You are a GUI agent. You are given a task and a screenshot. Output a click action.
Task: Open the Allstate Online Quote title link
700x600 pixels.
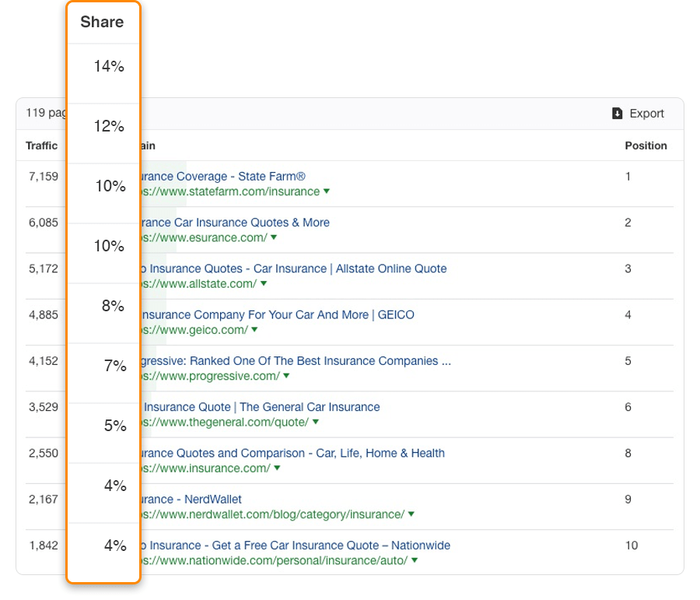tap(294, 268)
